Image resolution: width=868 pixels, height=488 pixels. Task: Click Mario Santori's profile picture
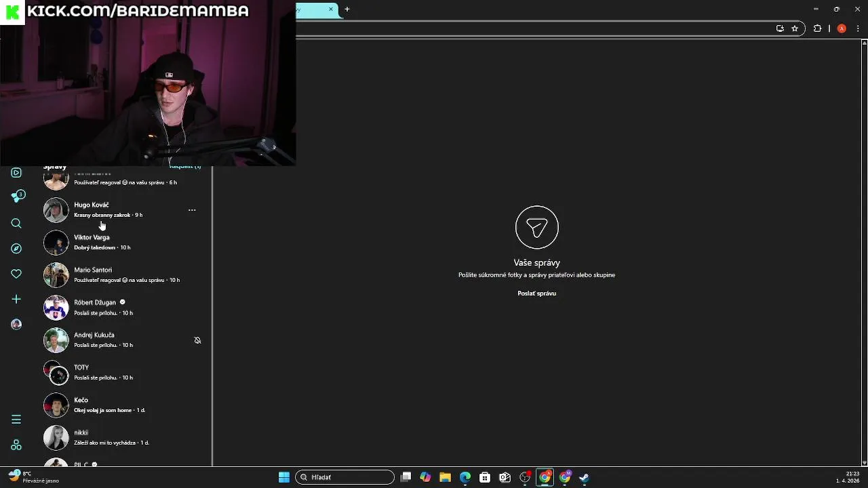[x=56, y=275]
